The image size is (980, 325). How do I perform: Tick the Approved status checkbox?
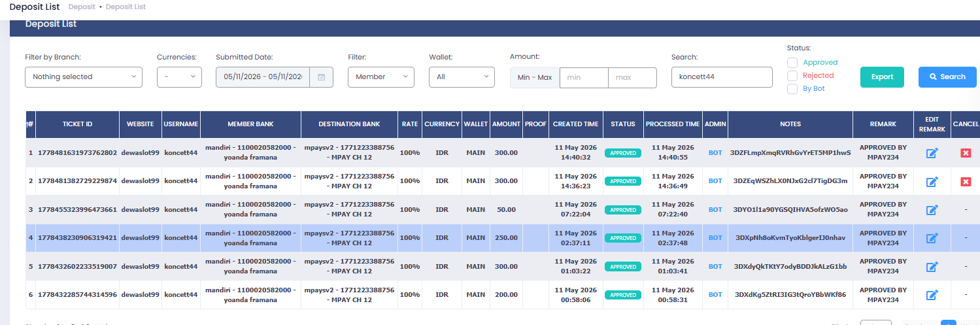coord(792,63)
